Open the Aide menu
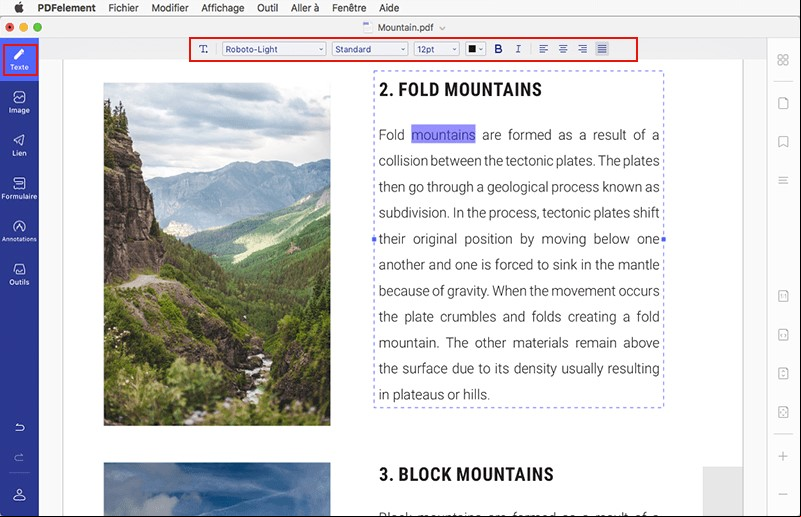The height and width of the screenshot is (517, 801). [389, 8]
